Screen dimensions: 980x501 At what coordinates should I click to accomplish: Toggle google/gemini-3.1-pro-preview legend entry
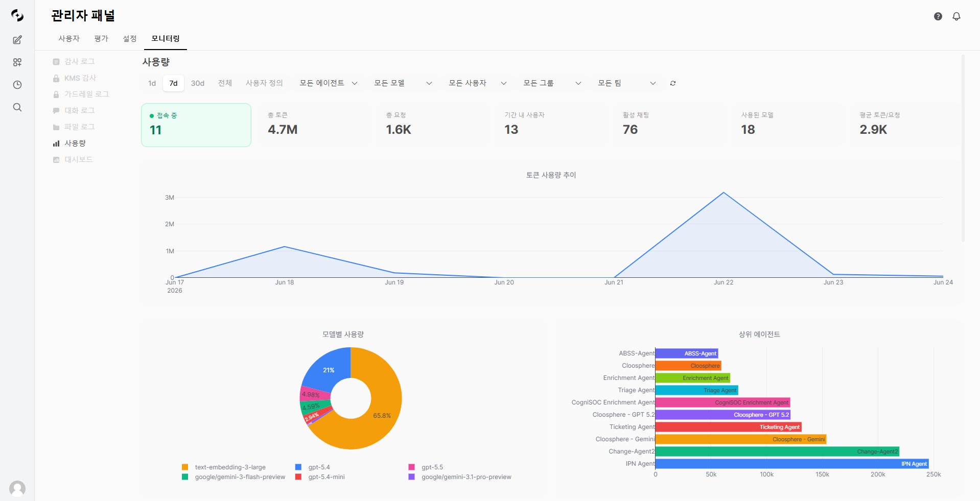coord(460,477)
